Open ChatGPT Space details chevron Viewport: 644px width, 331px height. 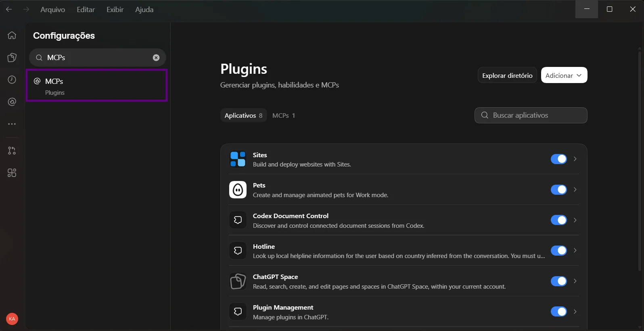tap(575, 281)
